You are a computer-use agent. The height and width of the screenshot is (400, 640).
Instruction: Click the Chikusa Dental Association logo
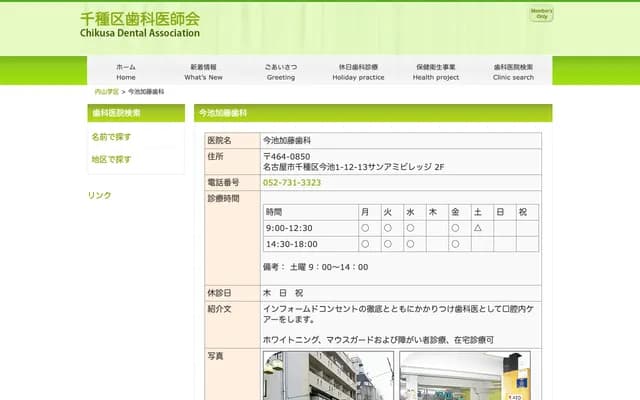tap(140, 25)
